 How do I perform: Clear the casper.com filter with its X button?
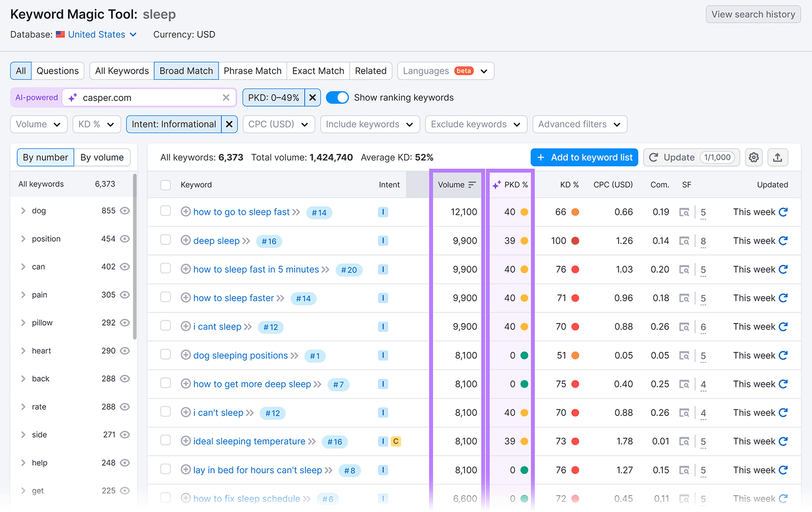tap(226, 98)
